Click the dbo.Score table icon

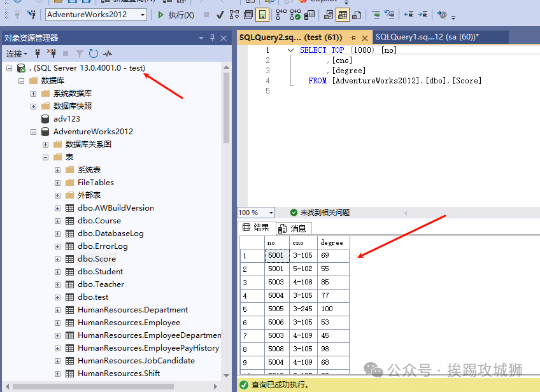point(70,259)
